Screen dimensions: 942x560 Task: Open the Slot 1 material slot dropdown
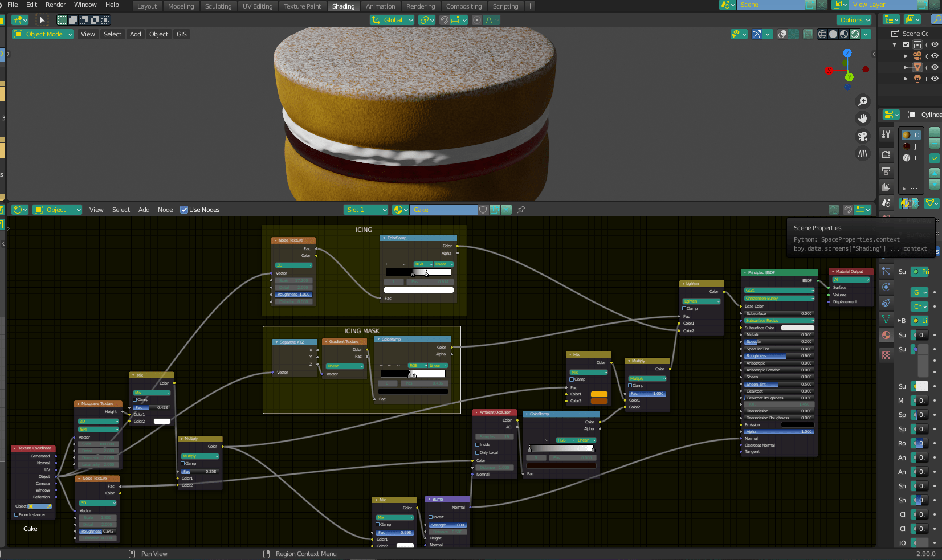pos(365,210)
